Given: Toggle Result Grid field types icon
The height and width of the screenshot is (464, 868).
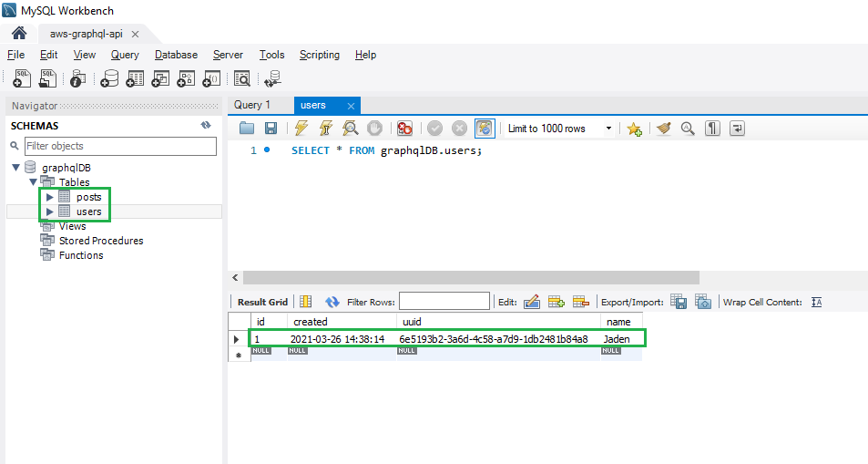Looking at the screenshot, I should [305, 302].
